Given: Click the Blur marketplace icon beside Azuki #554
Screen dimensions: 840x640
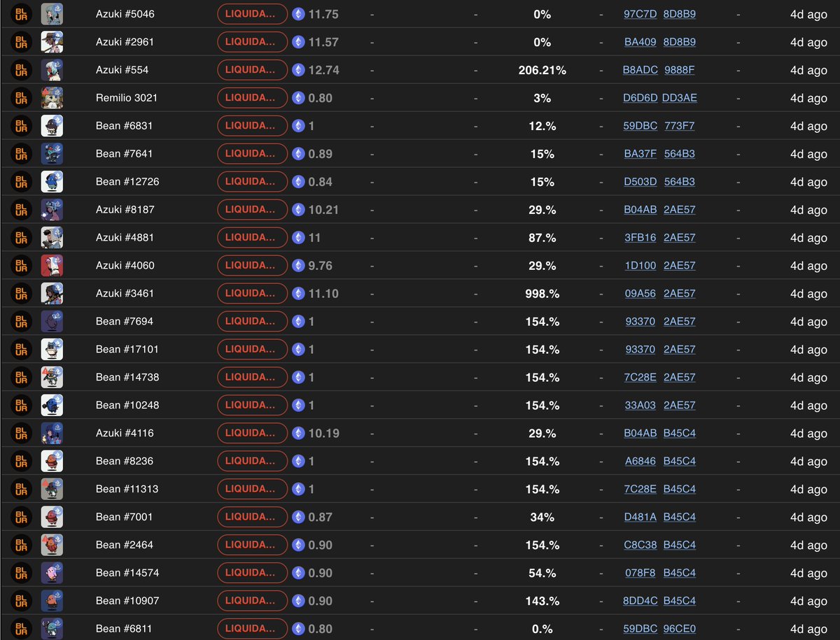Looking at the screenshot, I should [21, 70].
